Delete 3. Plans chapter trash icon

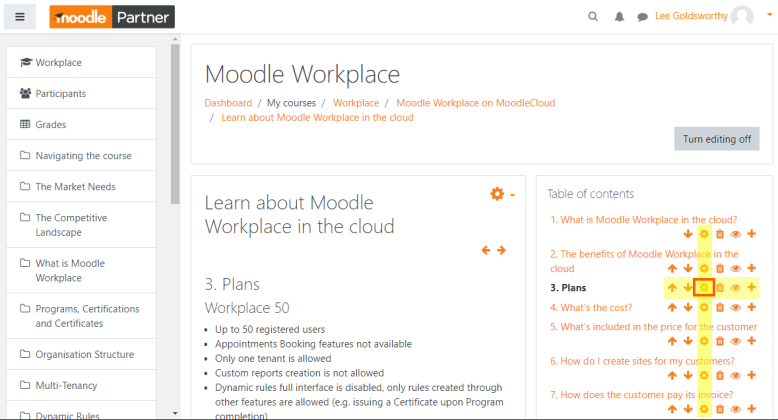(720, 287)
